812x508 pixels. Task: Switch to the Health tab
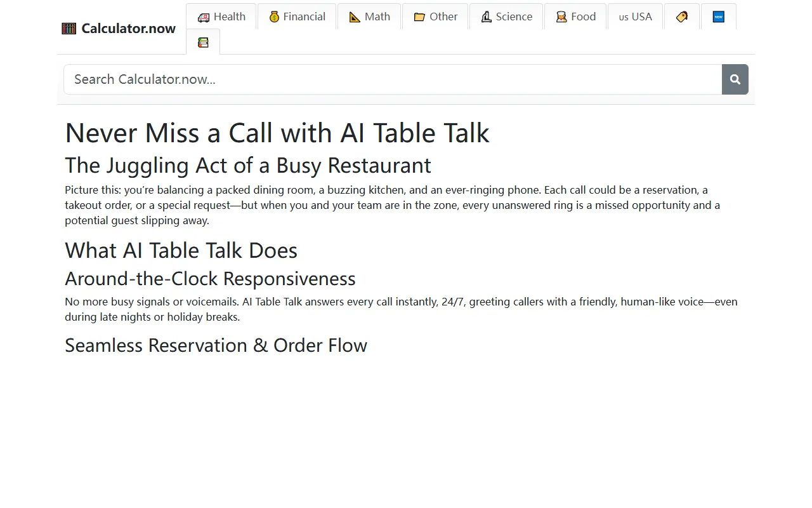click(221, 17)
